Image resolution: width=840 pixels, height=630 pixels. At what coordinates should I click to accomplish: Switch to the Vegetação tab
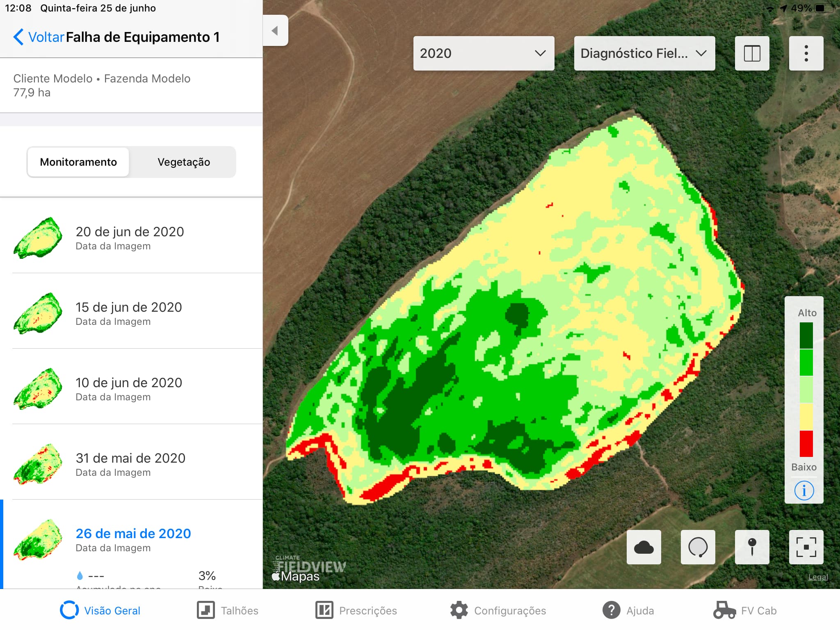point(183,162)
